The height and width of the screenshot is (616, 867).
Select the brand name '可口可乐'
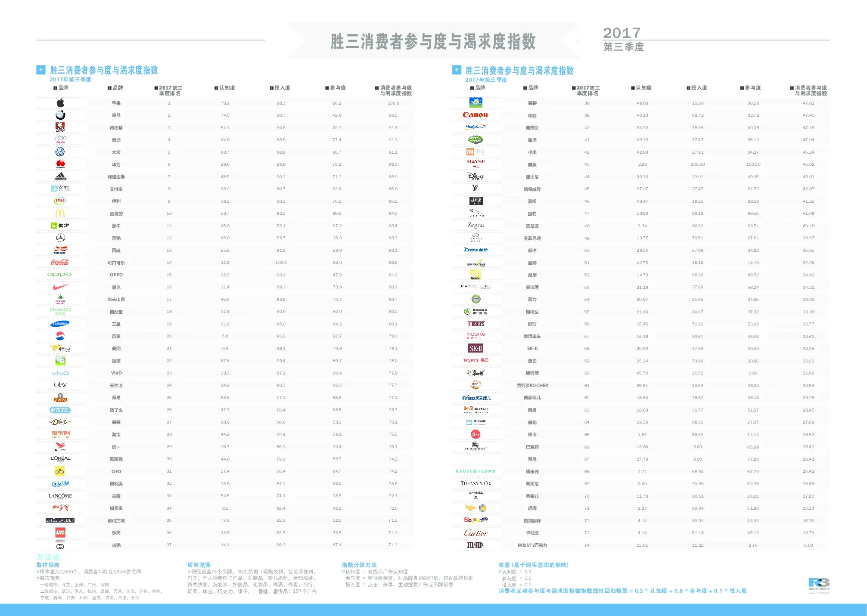click(x=116, y=263)
